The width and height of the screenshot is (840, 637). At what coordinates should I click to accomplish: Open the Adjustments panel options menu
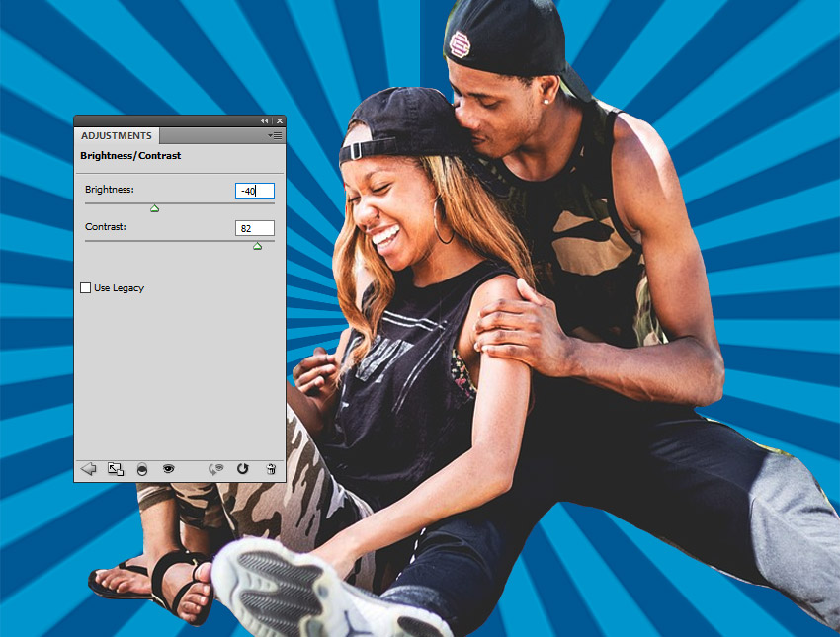point(276,135)
